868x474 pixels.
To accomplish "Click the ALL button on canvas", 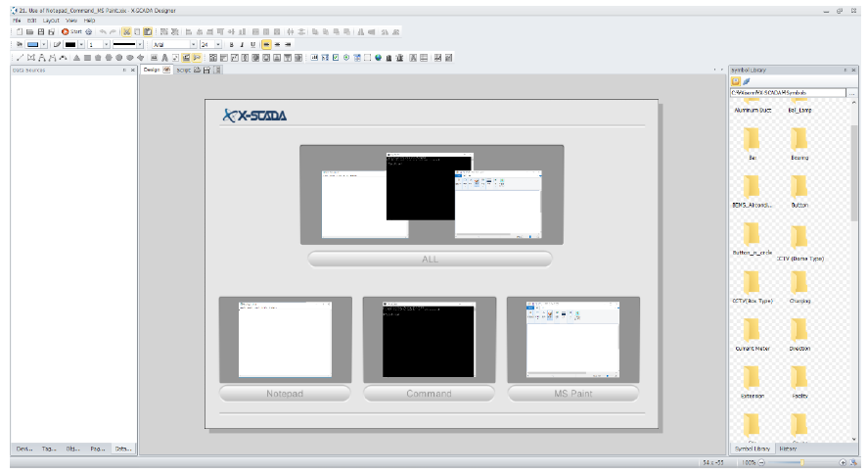I will [x=430, y=260].
